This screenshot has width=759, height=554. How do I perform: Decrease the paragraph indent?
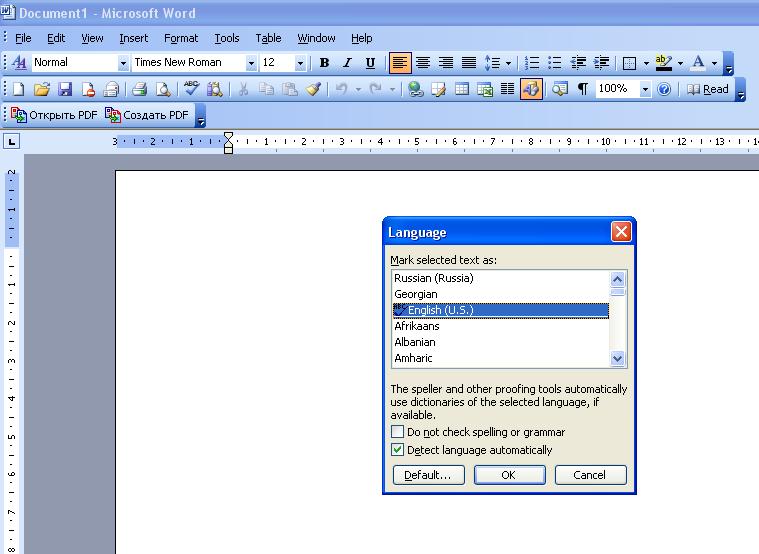point(578,63)
